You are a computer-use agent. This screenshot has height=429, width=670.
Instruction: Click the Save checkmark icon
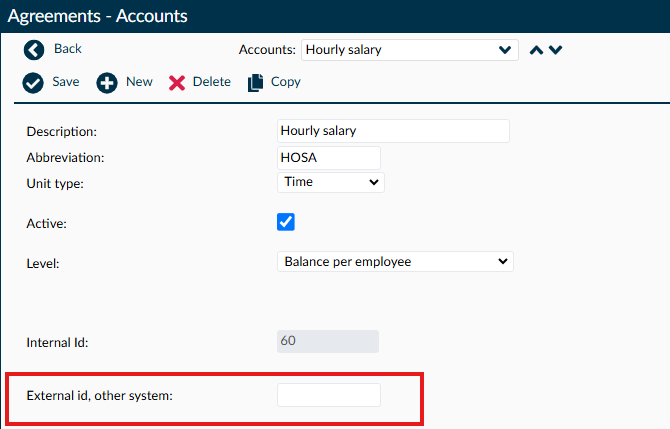[x=33, y=82]
